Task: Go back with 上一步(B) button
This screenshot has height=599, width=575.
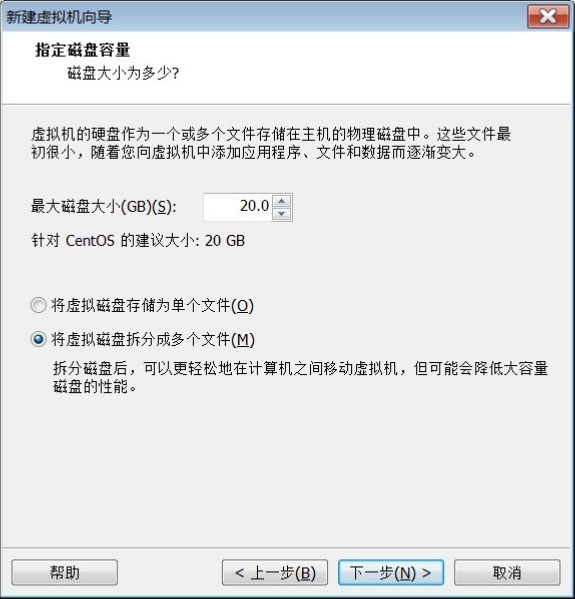Action: pos(275,572)
